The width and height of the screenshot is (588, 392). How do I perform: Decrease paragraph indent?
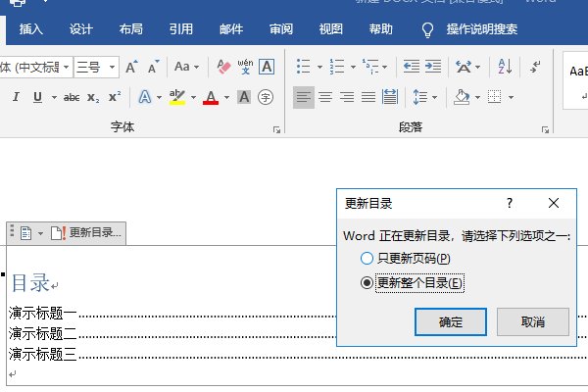pyautogui.click(x=412, y=67)
